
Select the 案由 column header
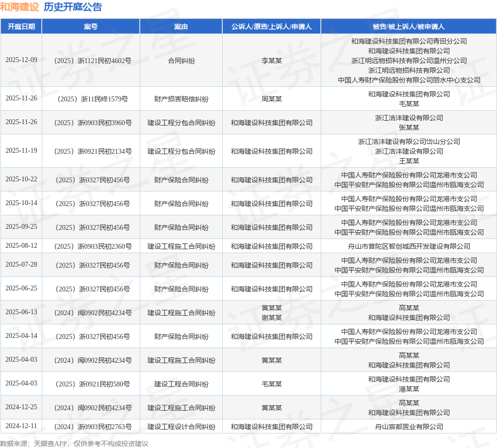[181, 27]
